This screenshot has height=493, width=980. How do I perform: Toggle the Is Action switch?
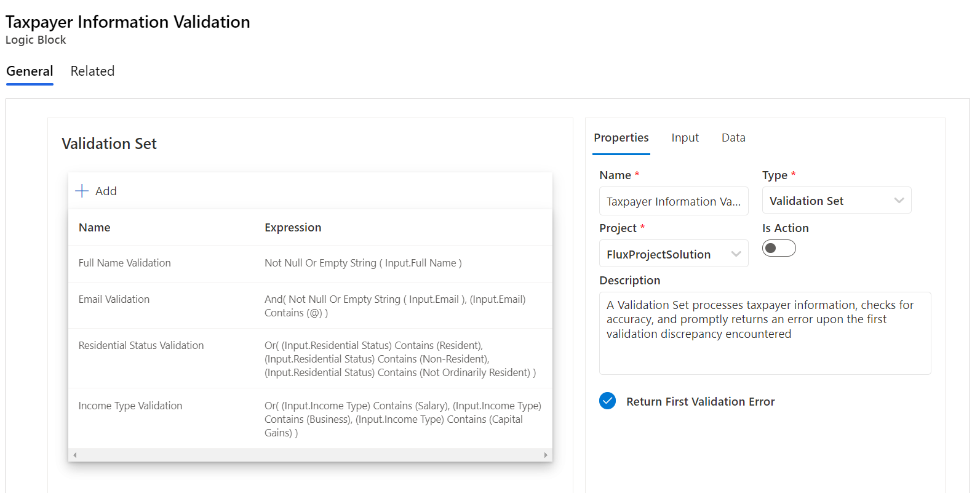click(x=779, y=248)
